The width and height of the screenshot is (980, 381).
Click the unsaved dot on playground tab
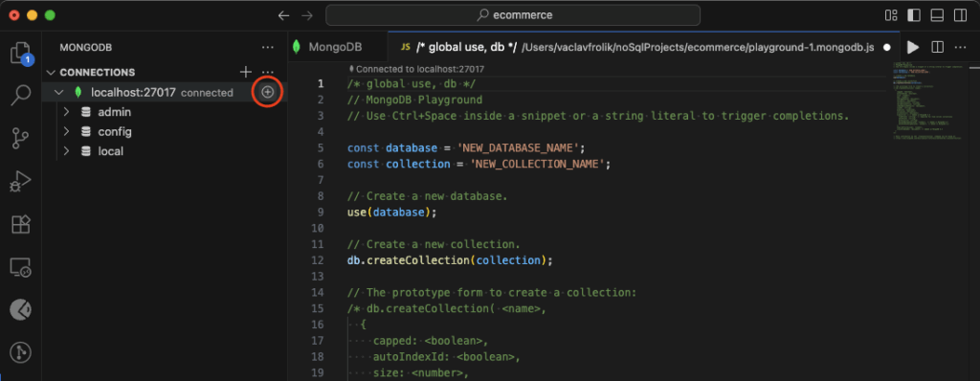(x=886, y=48)
